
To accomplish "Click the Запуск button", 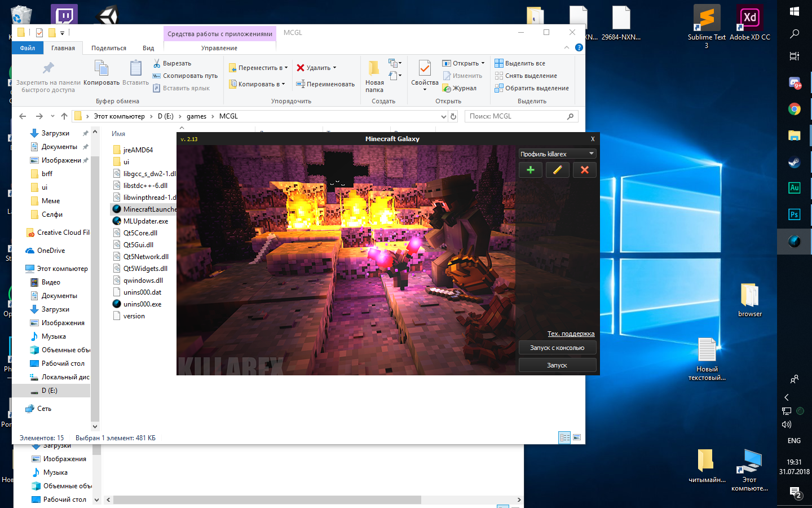I will pos(557,365).
